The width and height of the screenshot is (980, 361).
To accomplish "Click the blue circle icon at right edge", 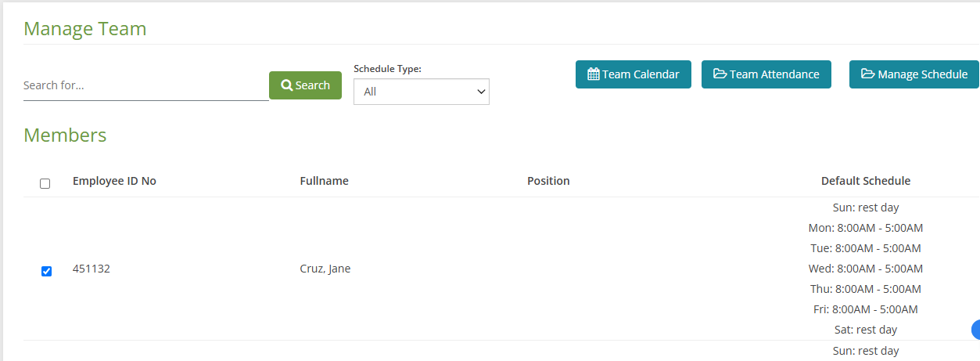I will coord(975,330).
